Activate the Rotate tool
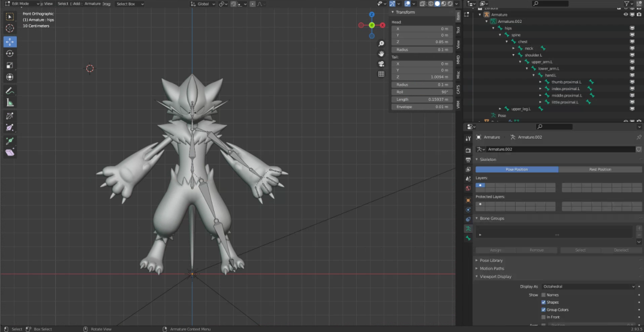The image size is (644, 332). (x=10, y=53)
